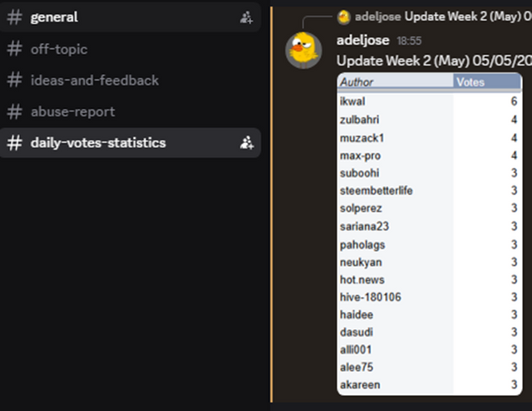Open the ideas-and-feedback channel
The height and width of the screenshot is (411, 532).
pyautogui.click(x=131, y=80)
